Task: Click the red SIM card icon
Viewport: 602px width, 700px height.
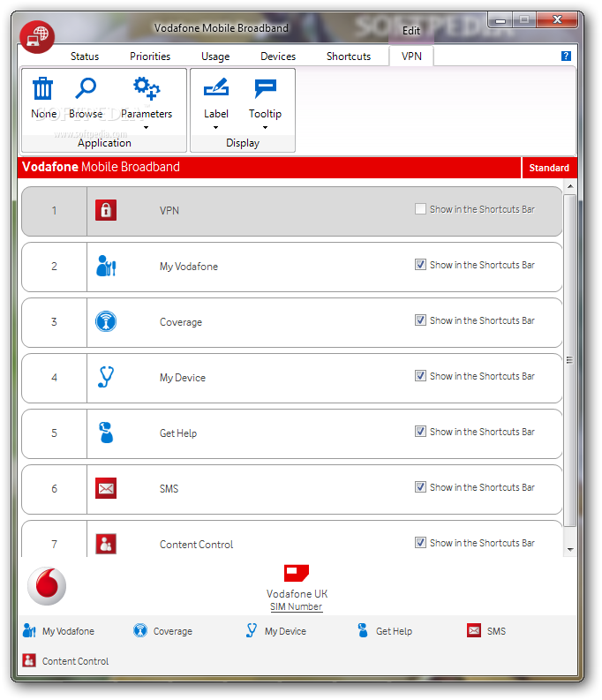Action: pyautogui.click(x=297, y=573)
